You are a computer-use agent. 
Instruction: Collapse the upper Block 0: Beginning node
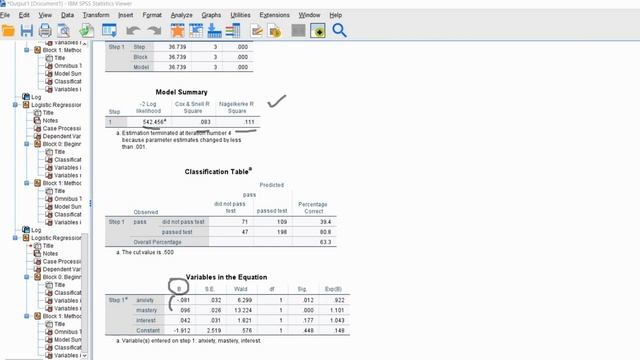[27, 144]
